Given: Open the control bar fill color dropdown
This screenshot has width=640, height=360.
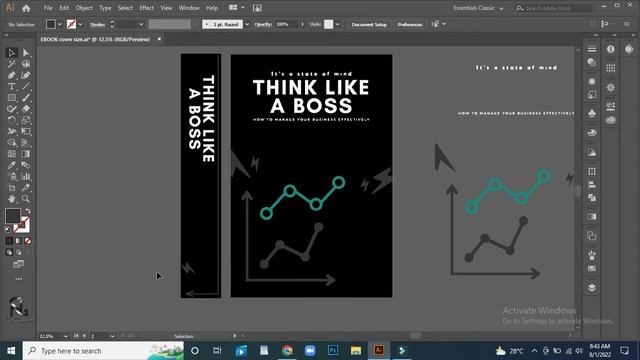Looking at the screenshot, I should pyautogui.click(x=60, y=24).
